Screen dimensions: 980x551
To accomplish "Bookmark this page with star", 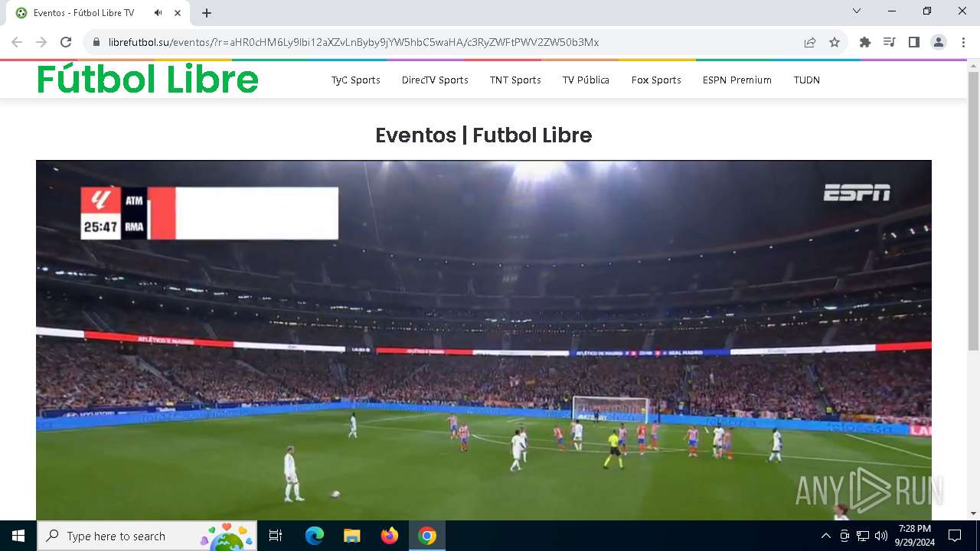I will 835,42.
